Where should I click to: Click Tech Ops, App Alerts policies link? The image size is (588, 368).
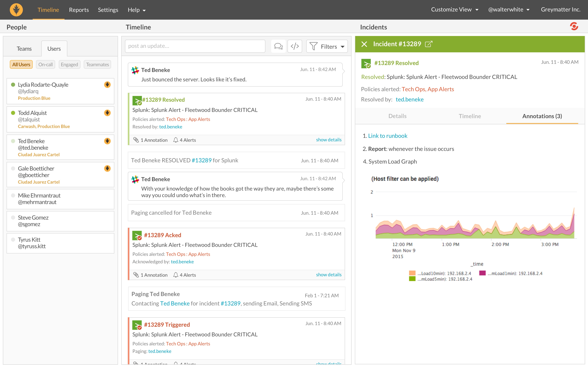coord(428,89)
